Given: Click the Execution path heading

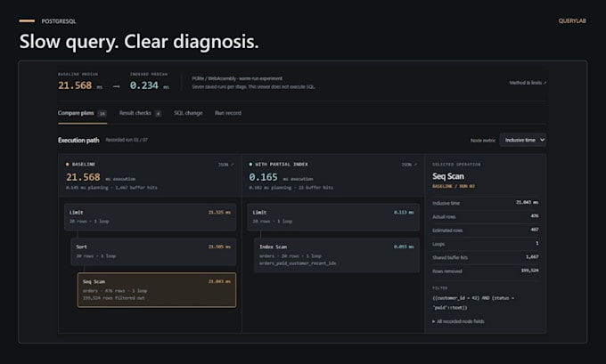Looking at the screenshot, I should tap(78, 140).
